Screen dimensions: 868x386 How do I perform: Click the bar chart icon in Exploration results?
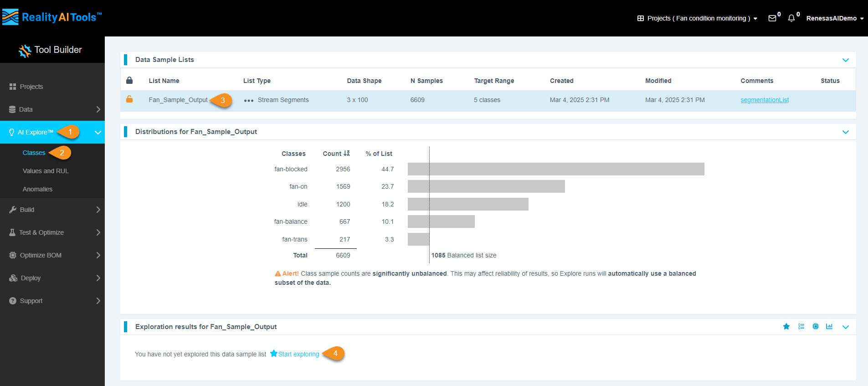click(x=829, y=326)
